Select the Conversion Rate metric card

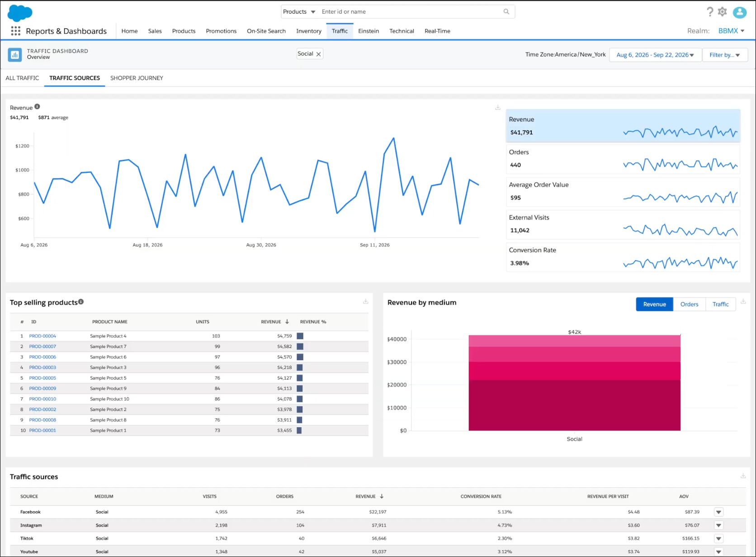[x=623, y=257]
